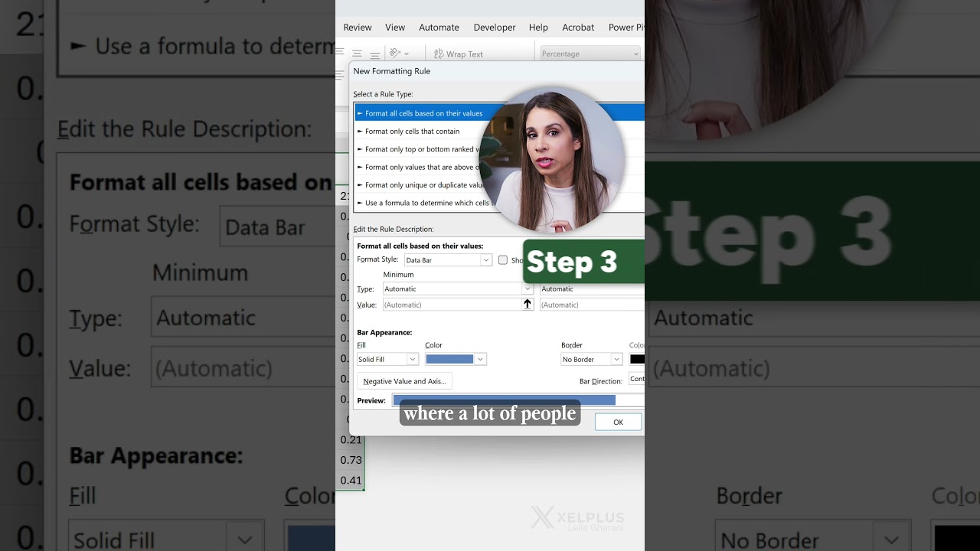980x551 pixels.
Task: Select the Top Align icon
Action: click(x=339, y=51)
